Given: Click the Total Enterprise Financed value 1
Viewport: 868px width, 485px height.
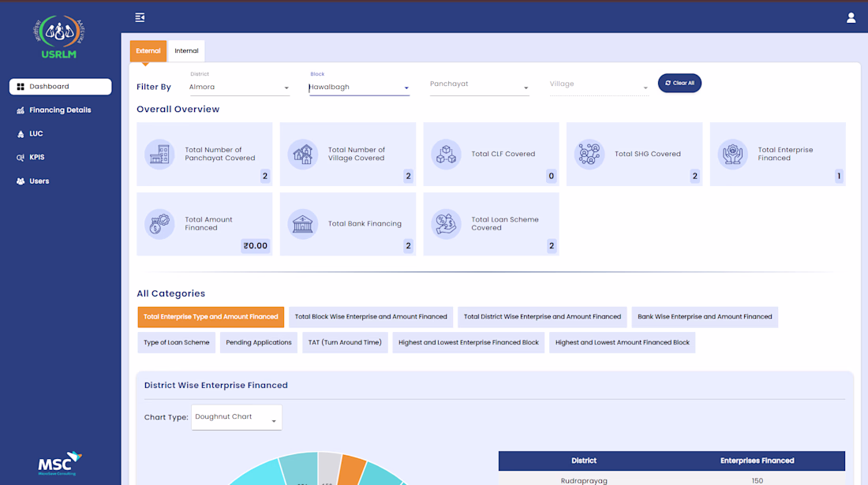Looking at the screenshot, I should [x=839, y=176].
